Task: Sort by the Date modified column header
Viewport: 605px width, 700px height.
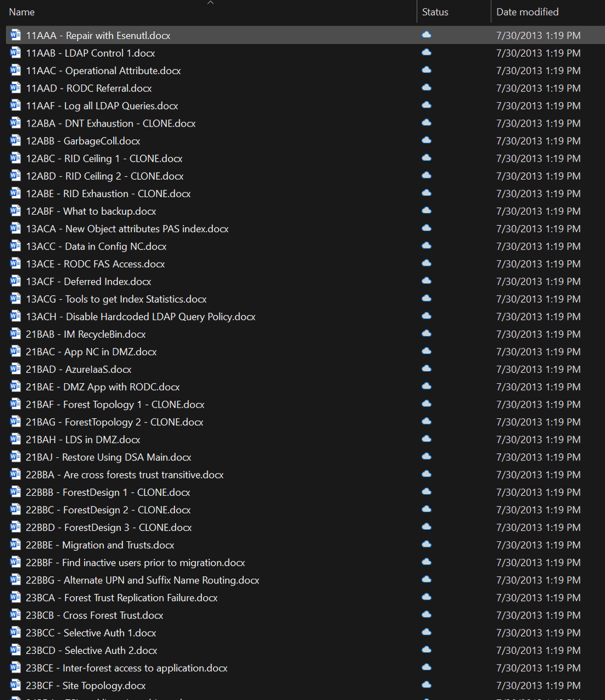Action: pyautogui.click(x=527, y=12)
